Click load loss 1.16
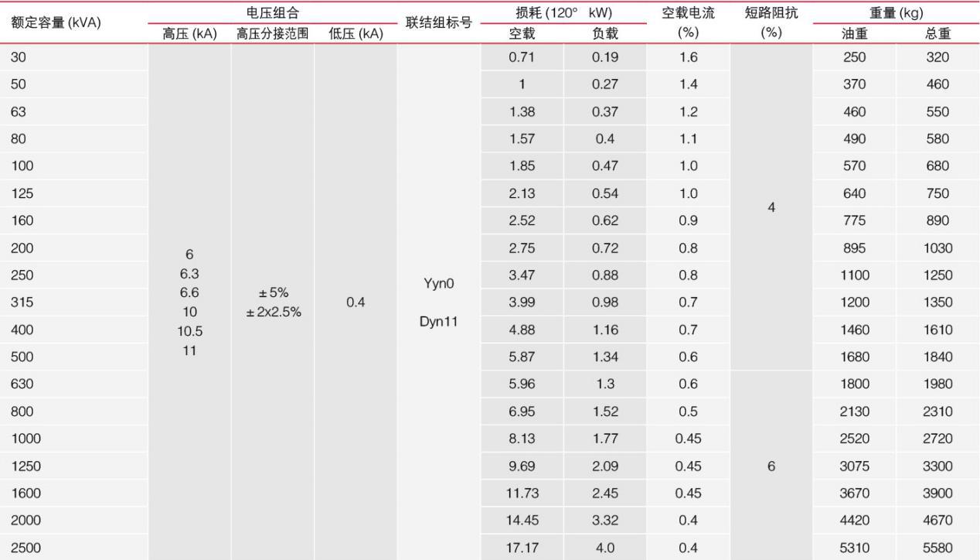Viewport: 980px width, 560px height. tap(604, 330)
